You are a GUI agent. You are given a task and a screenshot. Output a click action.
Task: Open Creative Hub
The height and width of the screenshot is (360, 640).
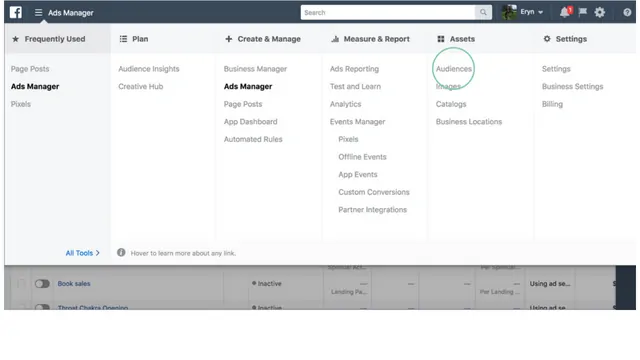[x=141, y=86]
